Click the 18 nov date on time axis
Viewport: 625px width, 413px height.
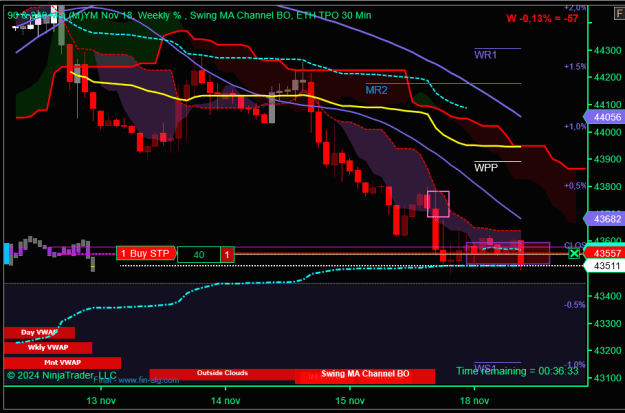[x=474, y=400]
